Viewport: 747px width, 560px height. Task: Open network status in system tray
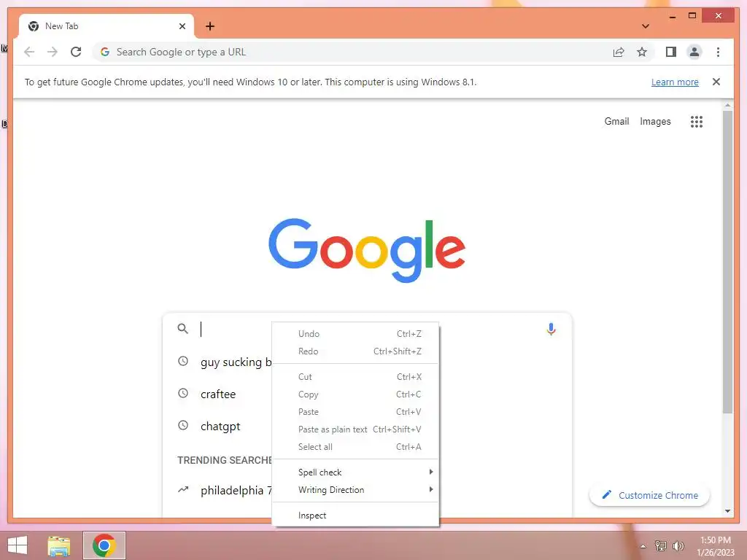[661, 546]
